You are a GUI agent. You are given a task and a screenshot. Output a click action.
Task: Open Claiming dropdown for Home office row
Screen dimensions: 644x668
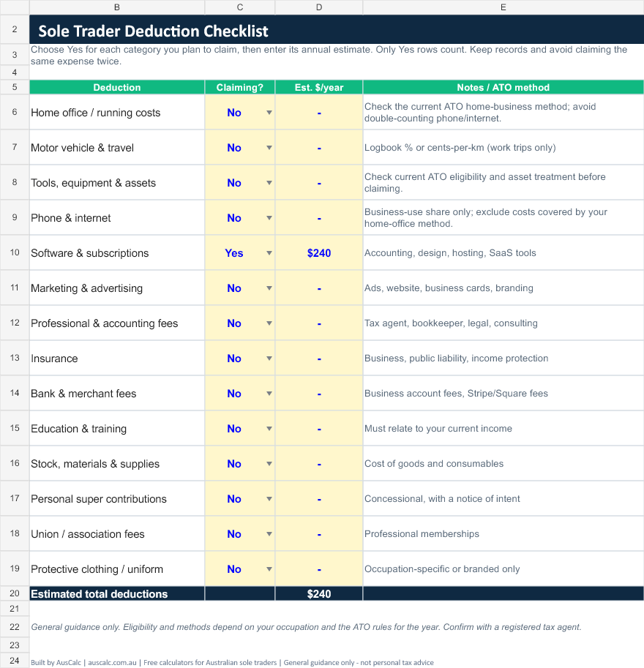point(269,113)
